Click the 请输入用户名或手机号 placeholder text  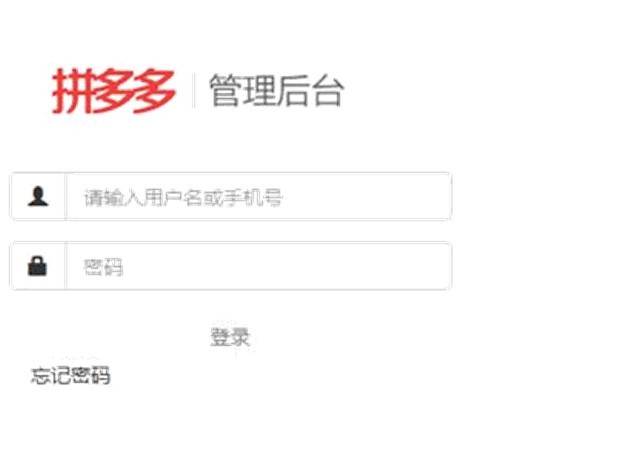(183, 198)
